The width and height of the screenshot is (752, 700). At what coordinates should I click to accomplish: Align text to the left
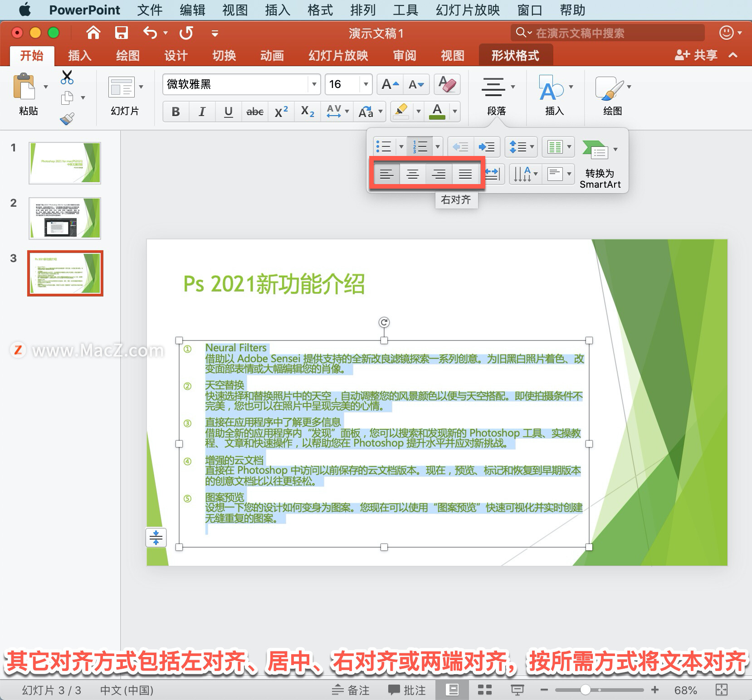click(386, 174)
